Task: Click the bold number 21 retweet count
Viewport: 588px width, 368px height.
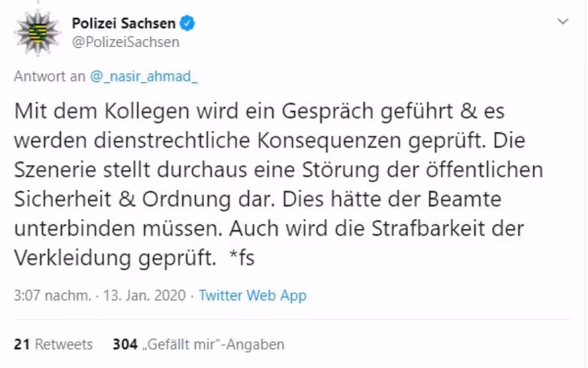Action: [x=22, y=344]
